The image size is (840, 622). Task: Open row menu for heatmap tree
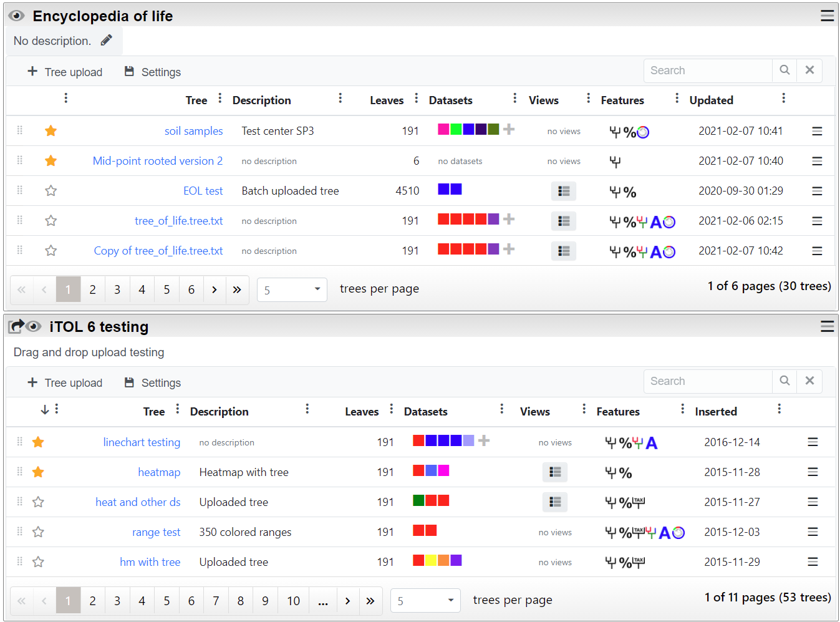tap(813, 472)
